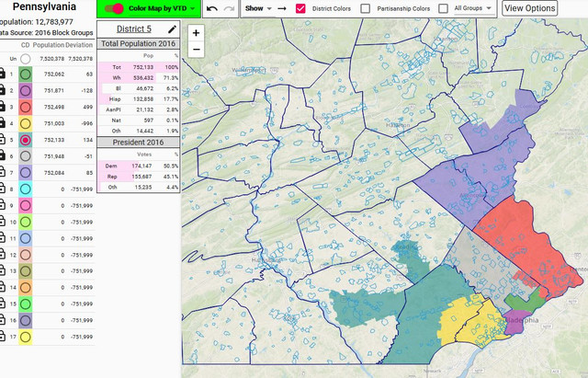The width and height of the screenshot is (588, 378).
Task: Select district 5 teal radio circle
Action: 26,140
